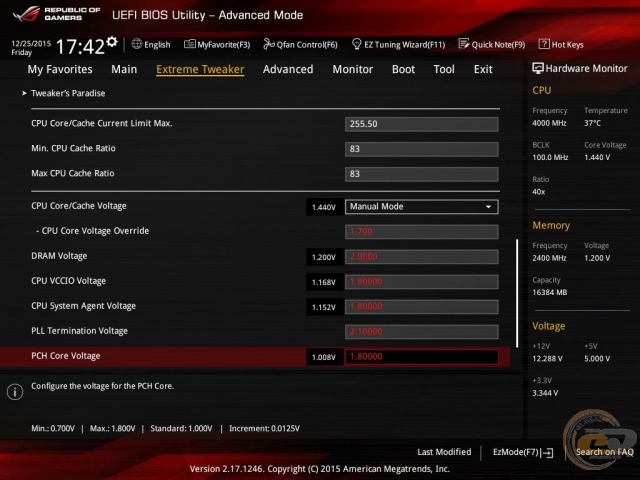Click the Republic of Gamers logo
640x480 pixels.
pyautogui.click(x=56, y=14)
